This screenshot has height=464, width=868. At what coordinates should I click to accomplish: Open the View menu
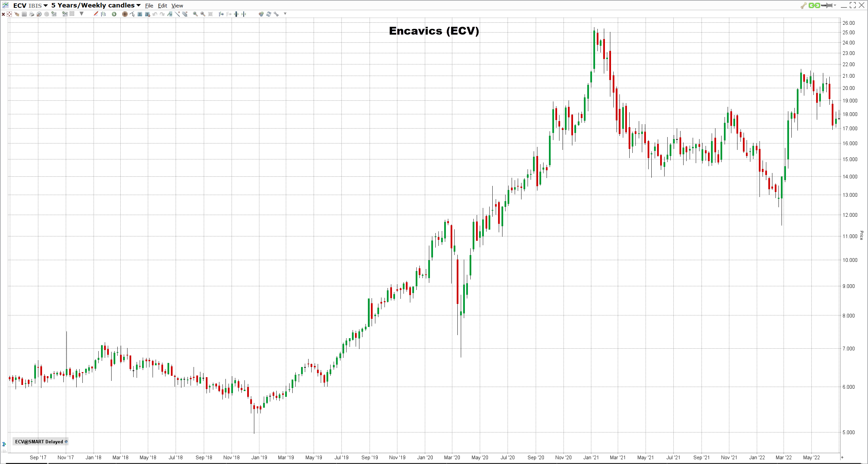(x=177, y=6)
